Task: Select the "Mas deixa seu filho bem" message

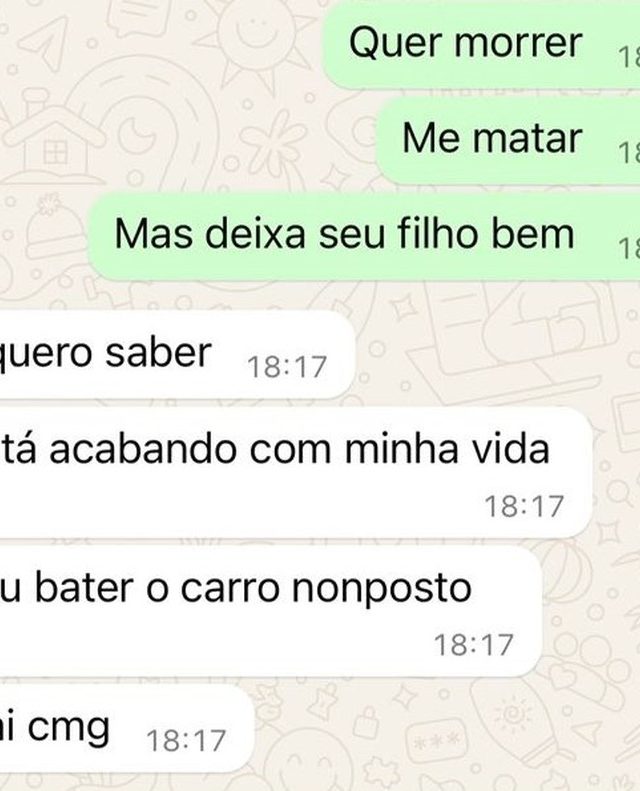Action: (364, 235)
